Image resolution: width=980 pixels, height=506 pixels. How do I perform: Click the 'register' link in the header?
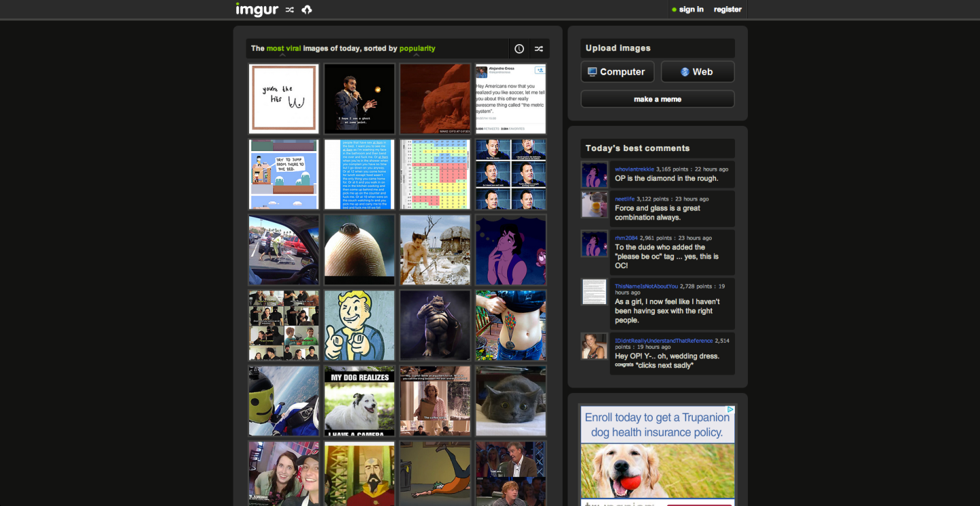[x=728, y=10]
